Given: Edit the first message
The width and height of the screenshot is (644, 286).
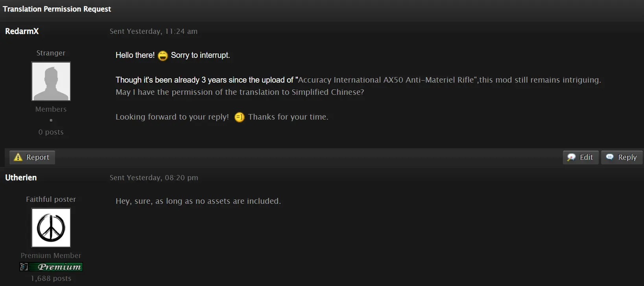Looking at the screenshot, I should [581, 157].
